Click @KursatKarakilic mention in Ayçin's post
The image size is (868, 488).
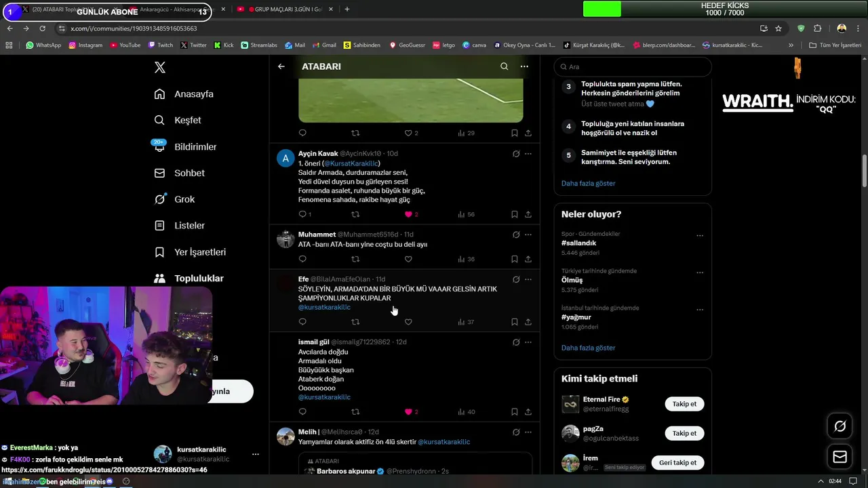pyautogui.click(x=351, y=163)
